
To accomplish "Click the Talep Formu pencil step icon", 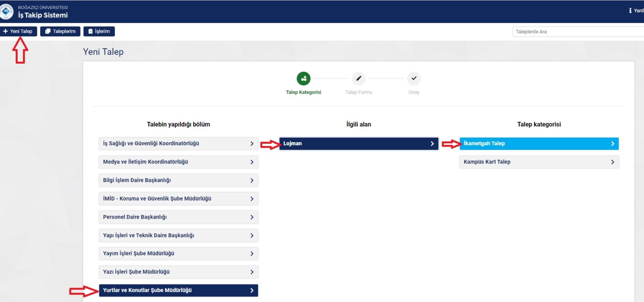I will (359, 79).
